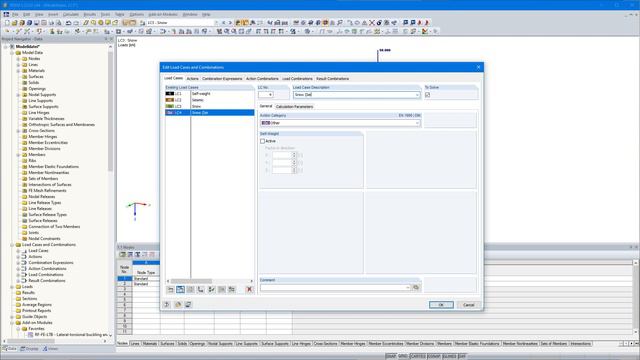This screenshot has width=640, height=360.
Task: Click the Undo icon in main toolbar
Action: pyautogui.click(x=69, y=23)
